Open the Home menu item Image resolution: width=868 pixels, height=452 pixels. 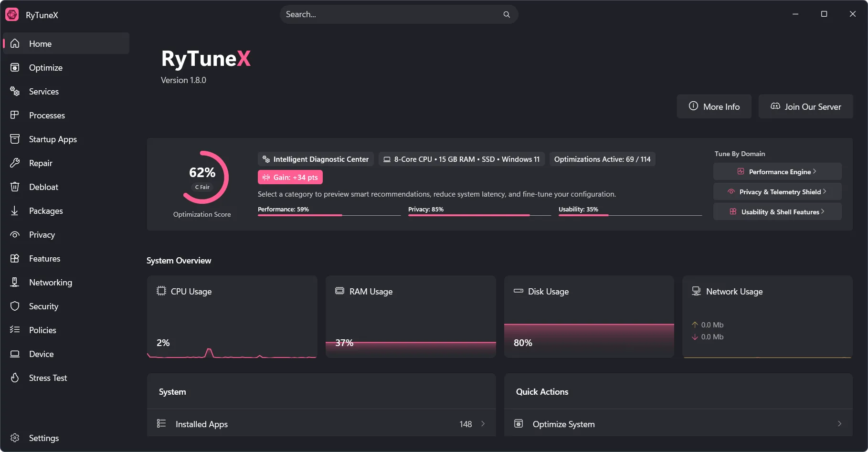66,43
